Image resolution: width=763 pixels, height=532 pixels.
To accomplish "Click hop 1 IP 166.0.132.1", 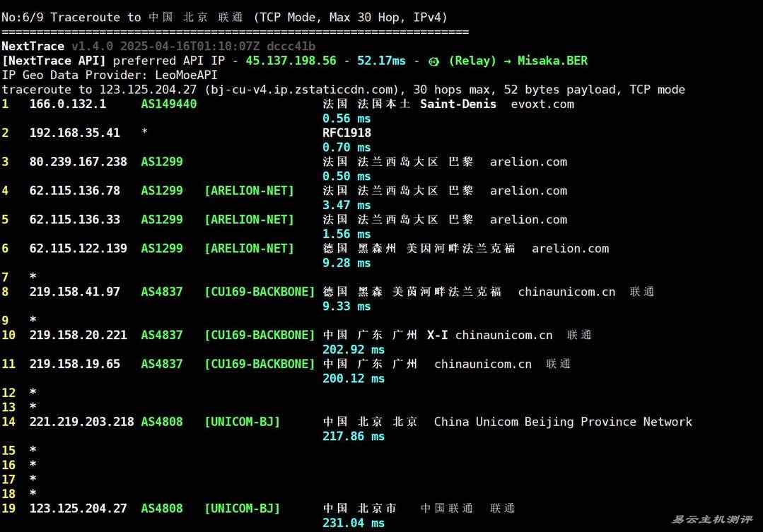I will [68, 104].
